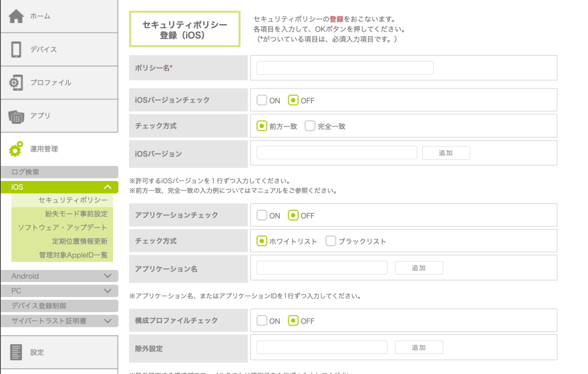Choose the ブラックリスト radio option
Screen dimensions: 588x374
331,241
